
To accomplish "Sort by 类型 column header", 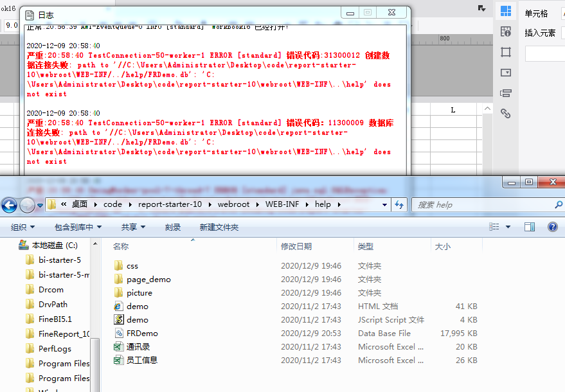I will (x=365, y=246).
